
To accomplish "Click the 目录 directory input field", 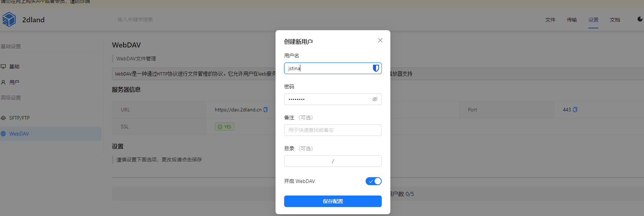I will [x=333, y=161].
